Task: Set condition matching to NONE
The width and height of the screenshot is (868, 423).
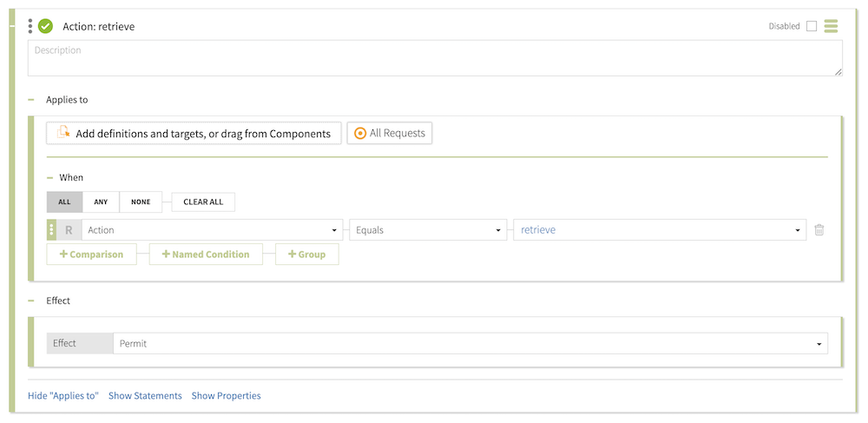Action: (x=141, y=202)
